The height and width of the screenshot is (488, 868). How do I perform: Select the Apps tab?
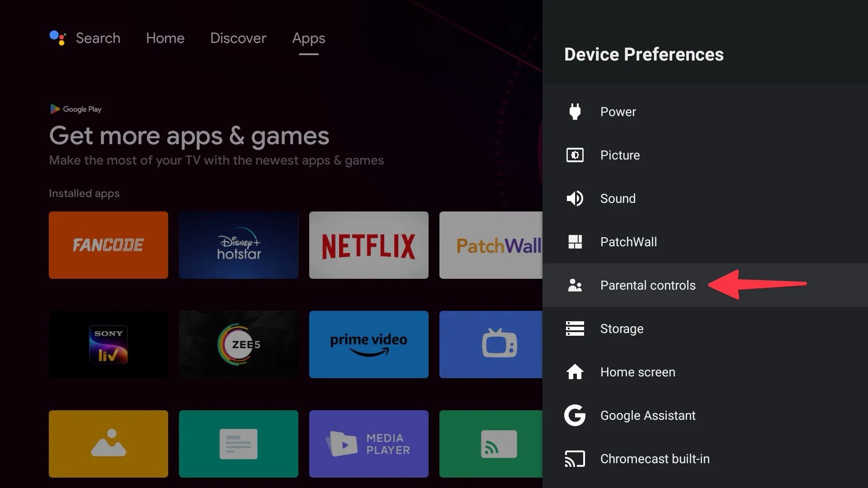coord(309,38)
